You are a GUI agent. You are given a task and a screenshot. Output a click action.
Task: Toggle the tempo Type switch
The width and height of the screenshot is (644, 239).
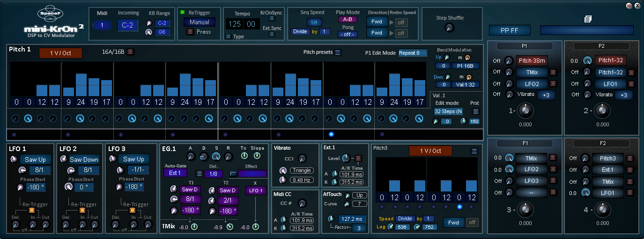[x=228, y=36]
